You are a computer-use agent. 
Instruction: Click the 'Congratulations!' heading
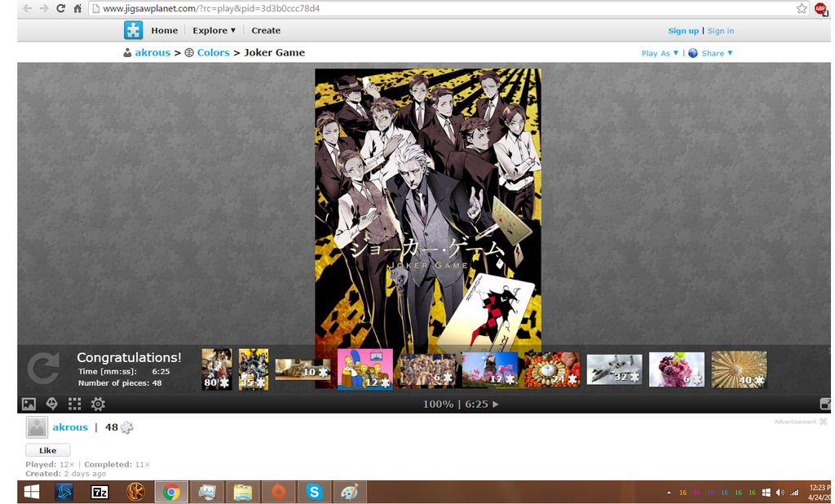click(x=129, y=357)
